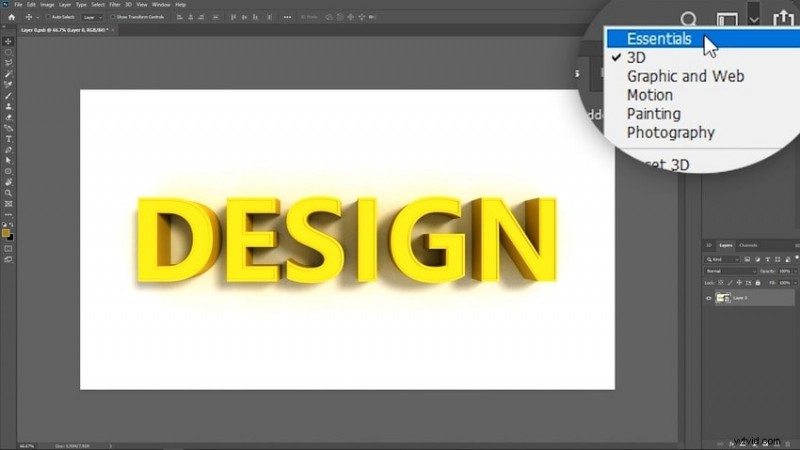This screenshot has width=800, height=450.
Task: Select the Gradient tool
Action: (8, 128)
